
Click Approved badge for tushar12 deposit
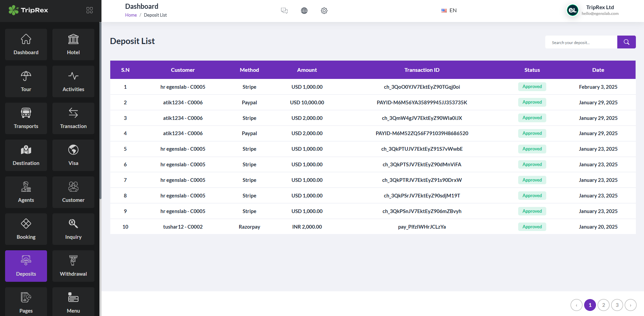[532, 227]
